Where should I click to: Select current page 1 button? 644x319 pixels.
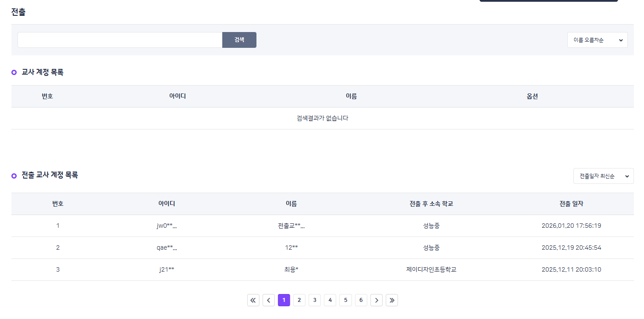(x=284, y=300)
